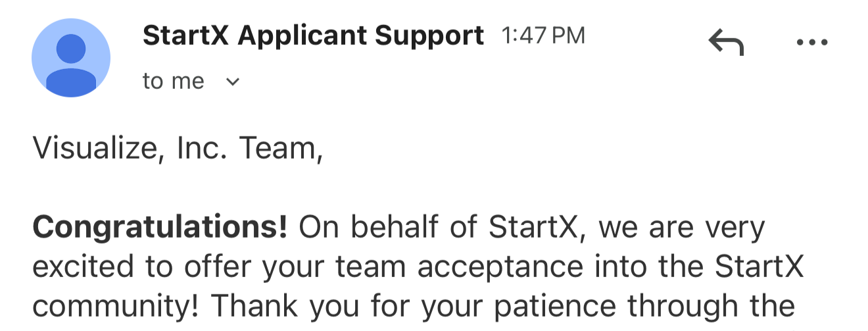Open sender StartX Applicant Support's details
Screen dimensions: 868x331
313,36
